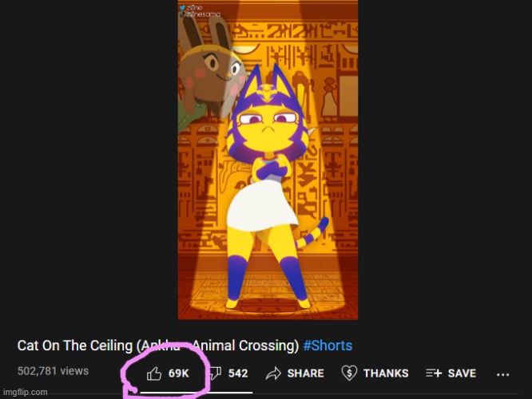532x399 pixels.
Task: Click the share arrow icon
Action: tap(273, 373)
